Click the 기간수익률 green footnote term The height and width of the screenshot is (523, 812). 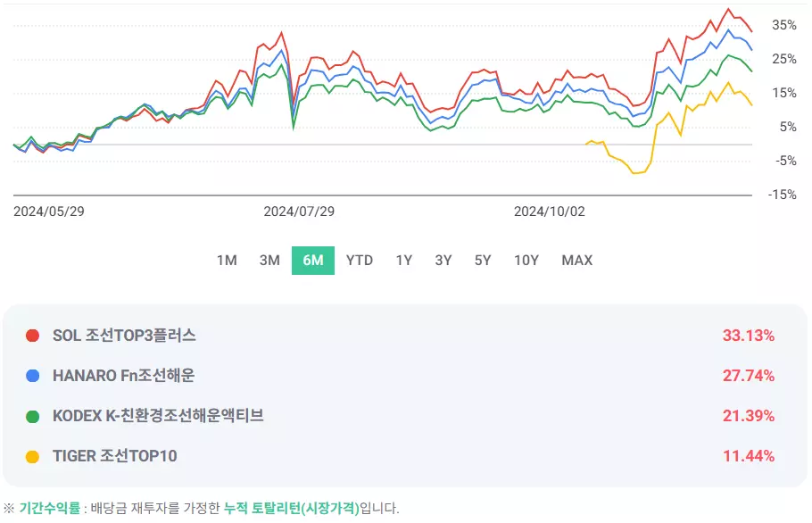click(50, 508)
